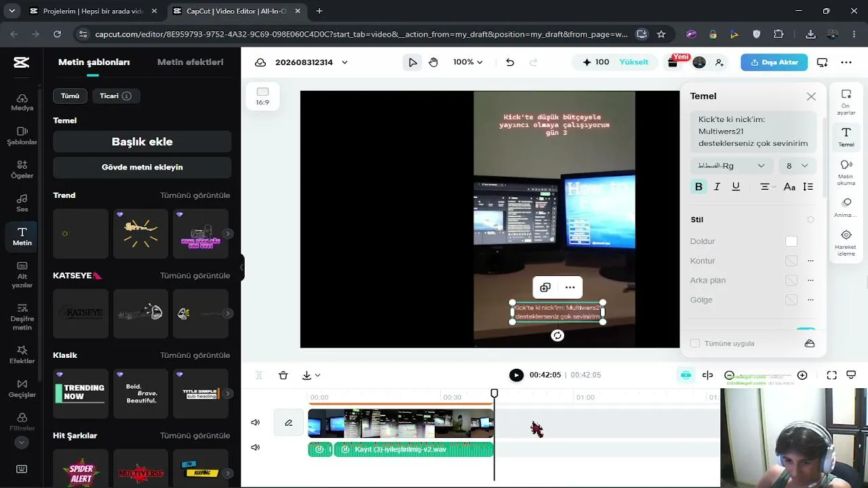Open the font size 8 dropdown
The image size is (868, 488).
click(x=797, y=166)
